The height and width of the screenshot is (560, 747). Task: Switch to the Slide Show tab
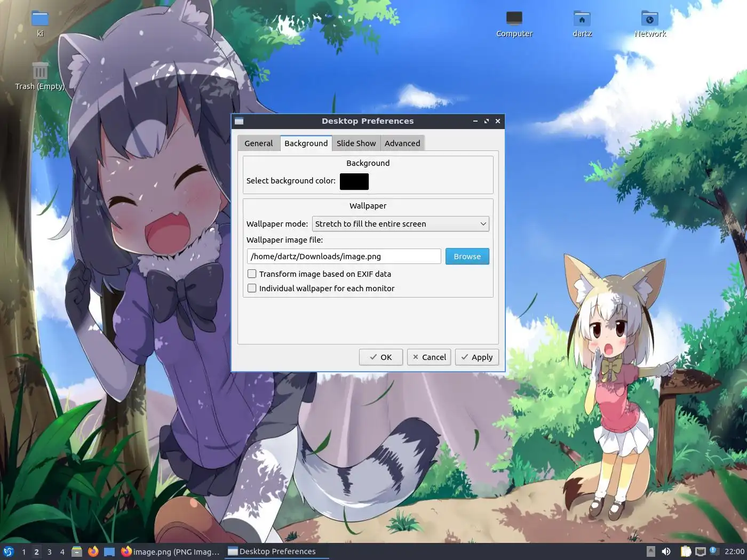pyautogui.click(x=356, y=143)
